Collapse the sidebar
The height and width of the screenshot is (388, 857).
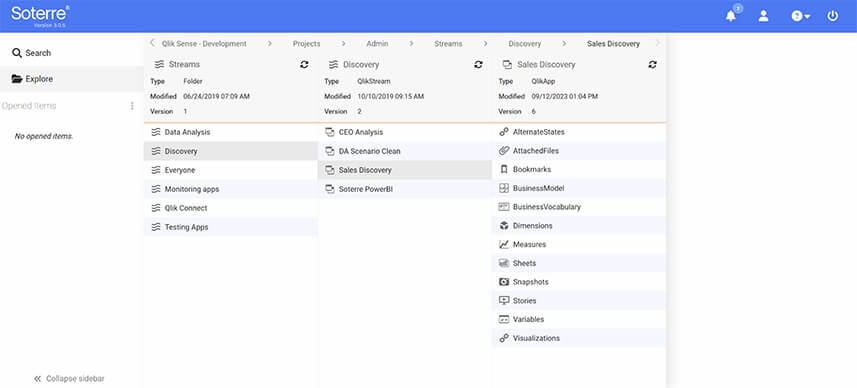(69, 378)
